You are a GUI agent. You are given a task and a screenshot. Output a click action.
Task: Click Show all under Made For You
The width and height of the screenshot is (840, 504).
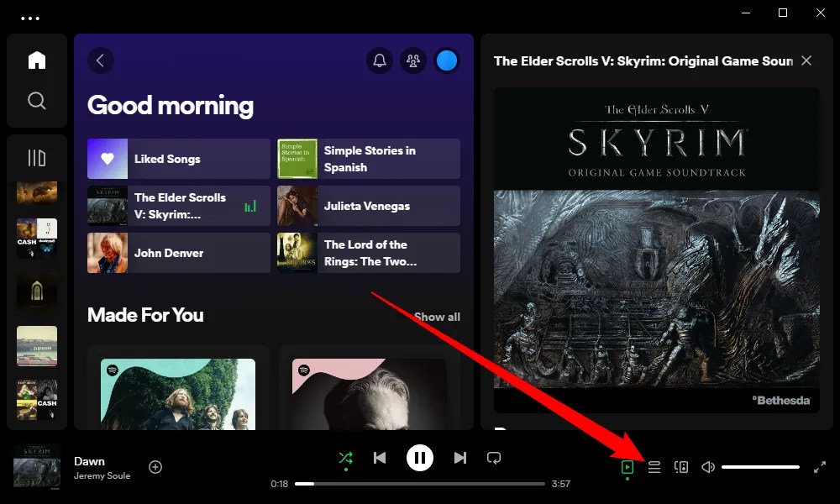pyautogui.click(x=437, y=317)
